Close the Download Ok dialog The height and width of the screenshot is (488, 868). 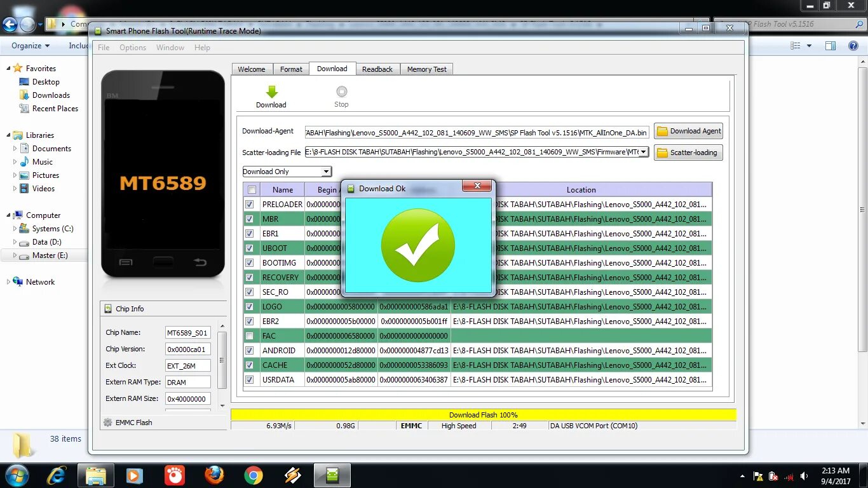coord(477,186)
